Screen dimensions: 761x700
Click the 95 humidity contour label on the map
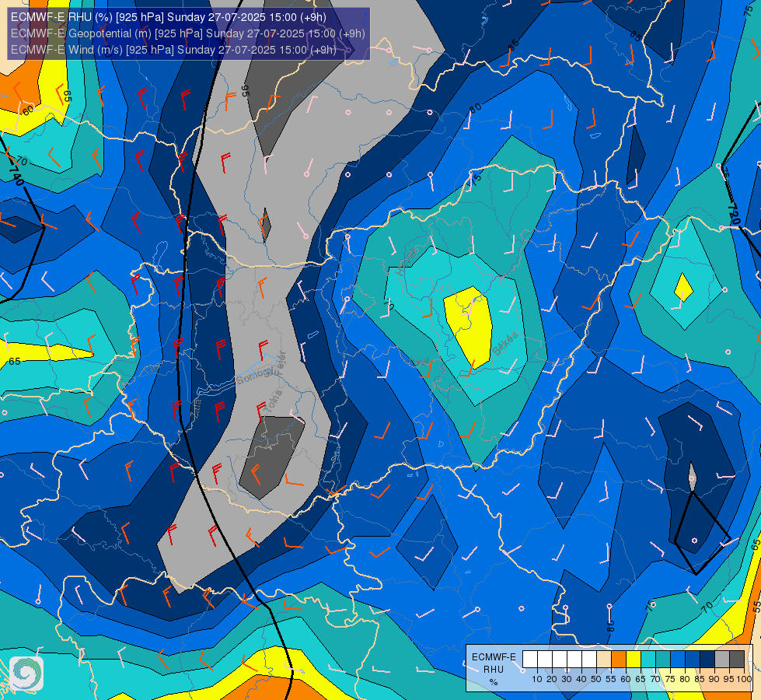click(245, 90)
